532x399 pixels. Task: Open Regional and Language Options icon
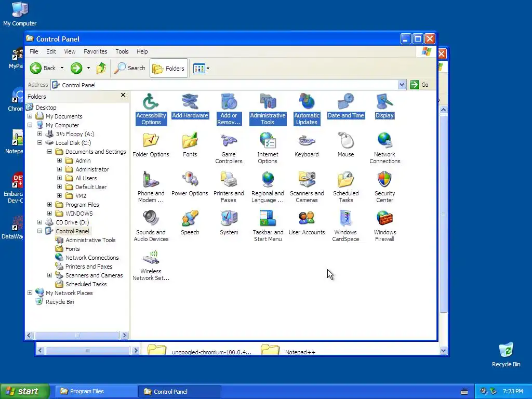268,187
